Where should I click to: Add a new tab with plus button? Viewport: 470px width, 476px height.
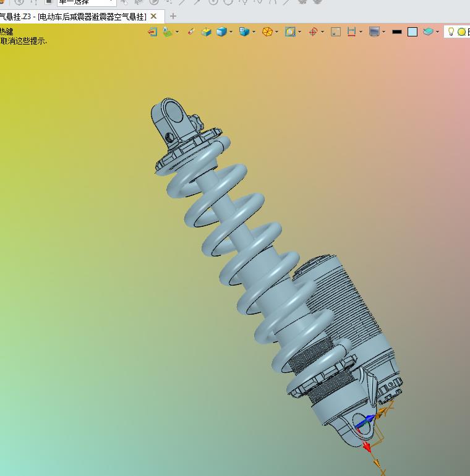[173, 16]
